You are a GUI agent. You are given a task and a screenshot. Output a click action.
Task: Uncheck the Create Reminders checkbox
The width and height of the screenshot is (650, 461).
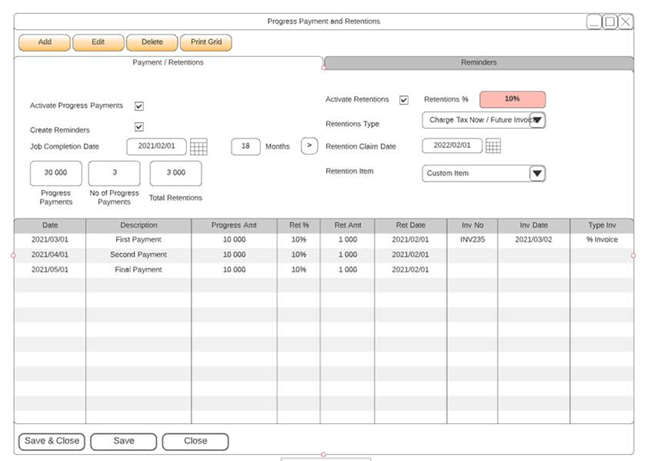(139, 127)
